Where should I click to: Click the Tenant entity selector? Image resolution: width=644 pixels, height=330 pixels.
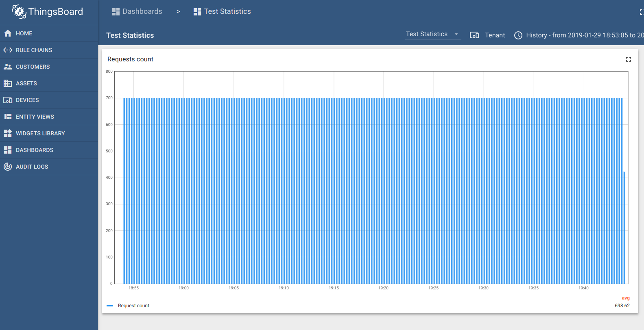[x=487, y=35]
